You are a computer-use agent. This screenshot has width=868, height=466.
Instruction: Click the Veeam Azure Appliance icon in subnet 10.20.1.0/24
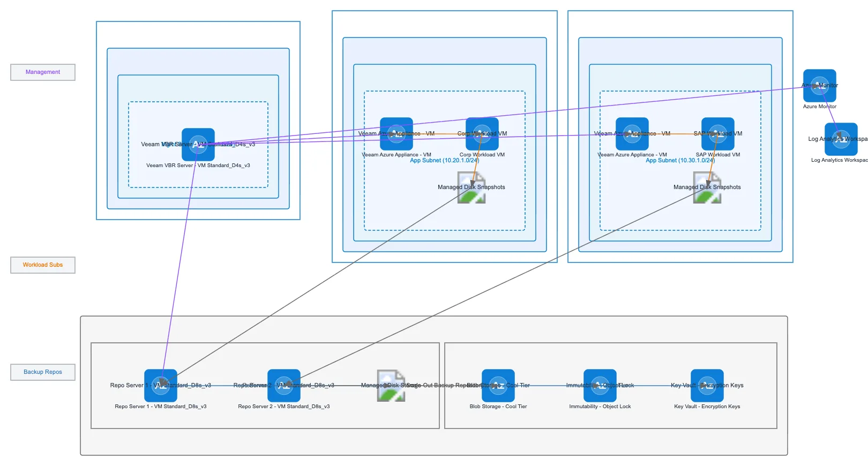396,134
